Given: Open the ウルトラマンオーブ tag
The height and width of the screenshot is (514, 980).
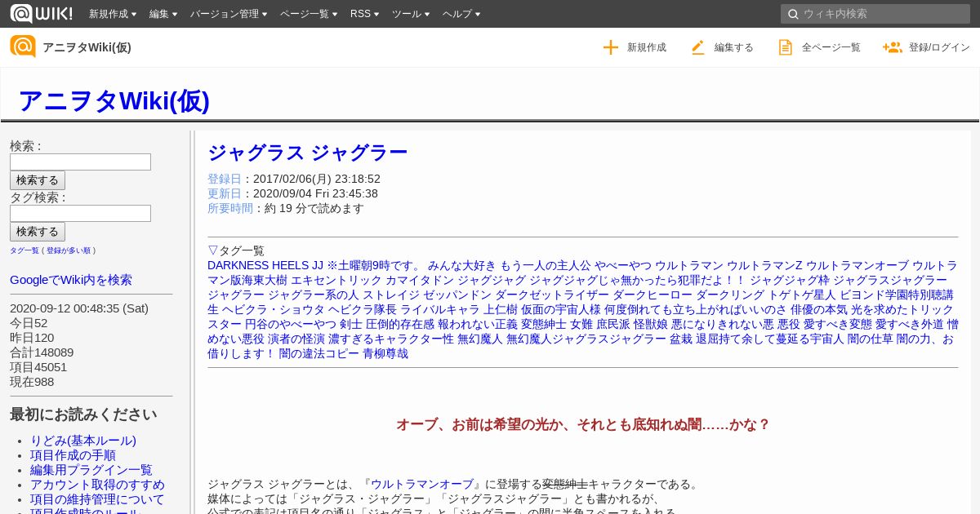Looking at the screenshot, I should (857, 265).
